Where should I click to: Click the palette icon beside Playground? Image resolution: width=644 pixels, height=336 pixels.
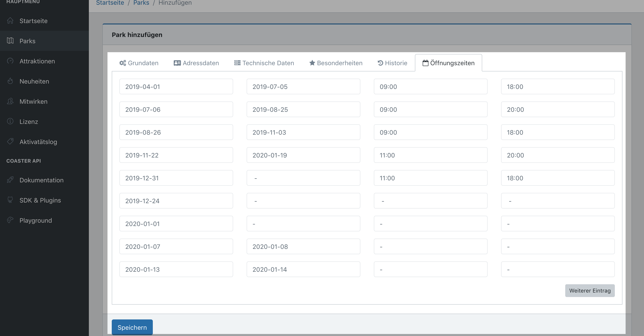(x=10, y=220)
